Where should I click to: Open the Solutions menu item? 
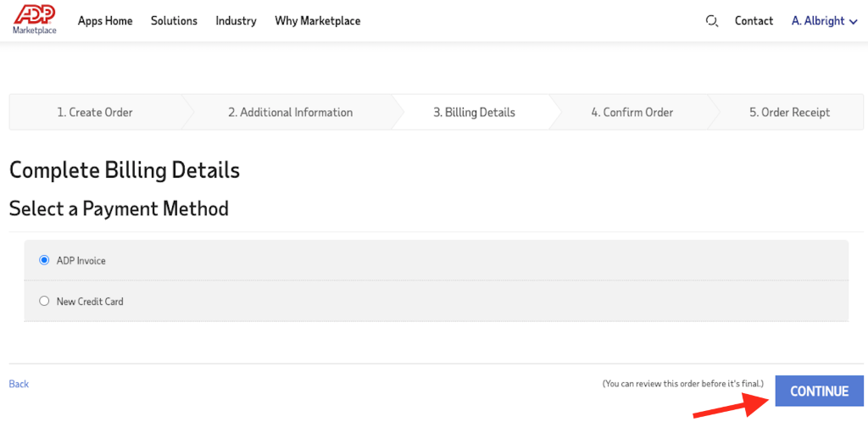click(174, 21)
